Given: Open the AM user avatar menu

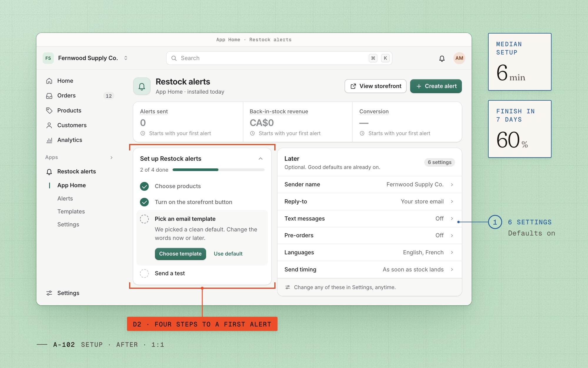Looking at the screenshot, I should (x=459, y=58).
